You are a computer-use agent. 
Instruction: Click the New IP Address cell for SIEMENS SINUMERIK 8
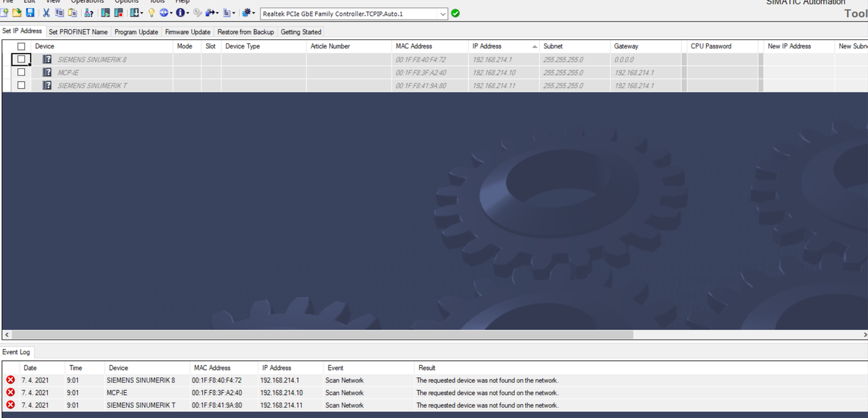(799, 60)
